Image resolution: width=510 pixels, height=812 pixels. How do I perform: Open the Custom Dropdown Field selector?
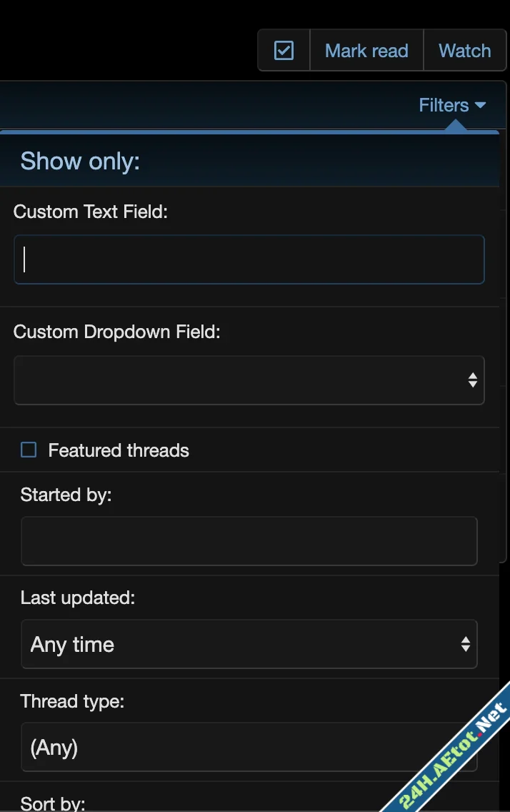[249, 380]
